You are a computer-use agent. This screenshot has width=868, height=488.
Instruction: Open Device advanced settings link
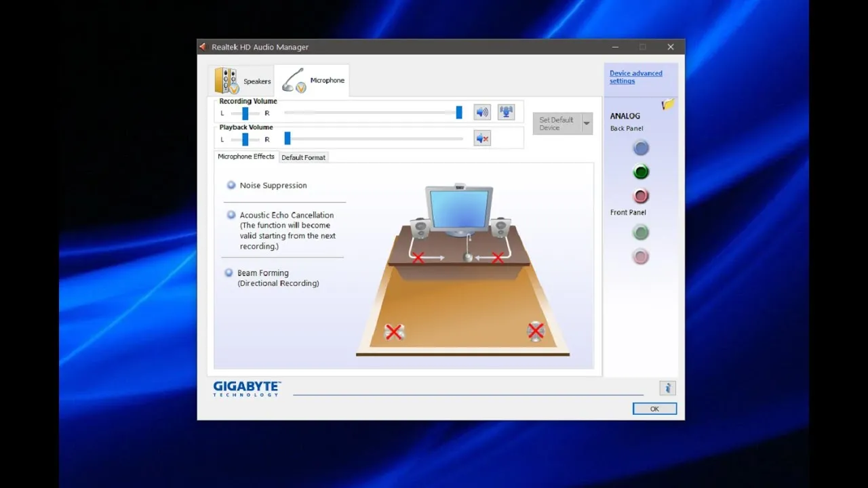(636, 77)
